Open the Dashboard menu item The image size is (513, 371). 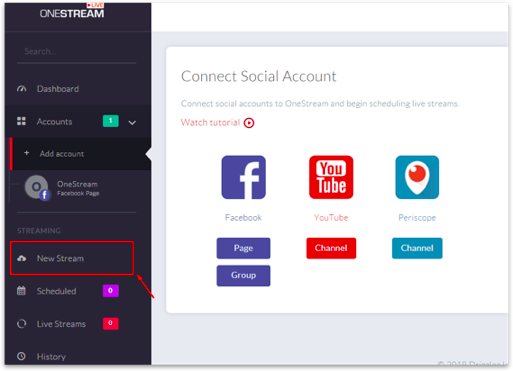[78, 89]
